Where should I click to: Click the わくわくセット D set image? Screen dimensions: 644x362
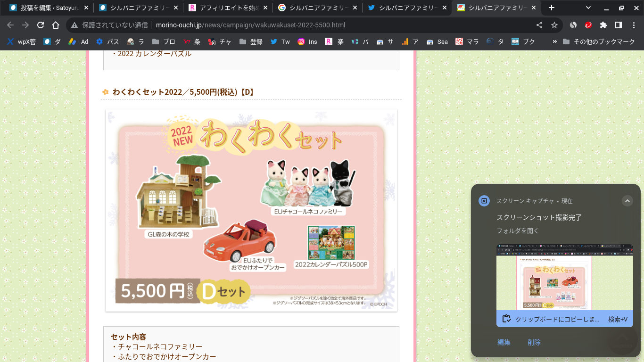[x=251, y=211]
